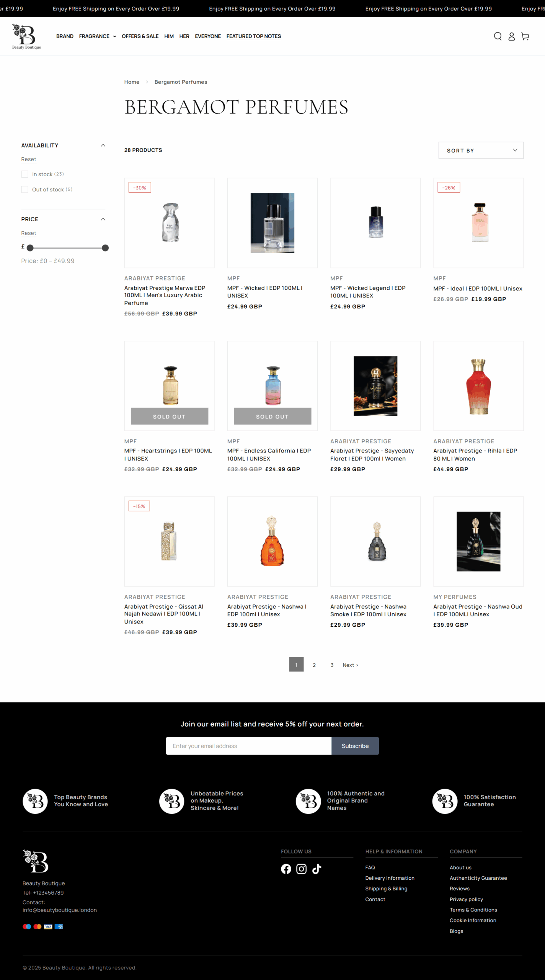Open MPF Endless California product title

269,455
